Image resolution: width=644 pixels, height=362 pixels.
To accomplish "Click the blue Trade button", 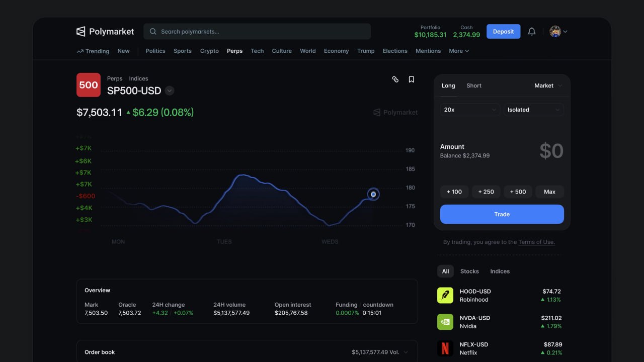I will 502,214.
